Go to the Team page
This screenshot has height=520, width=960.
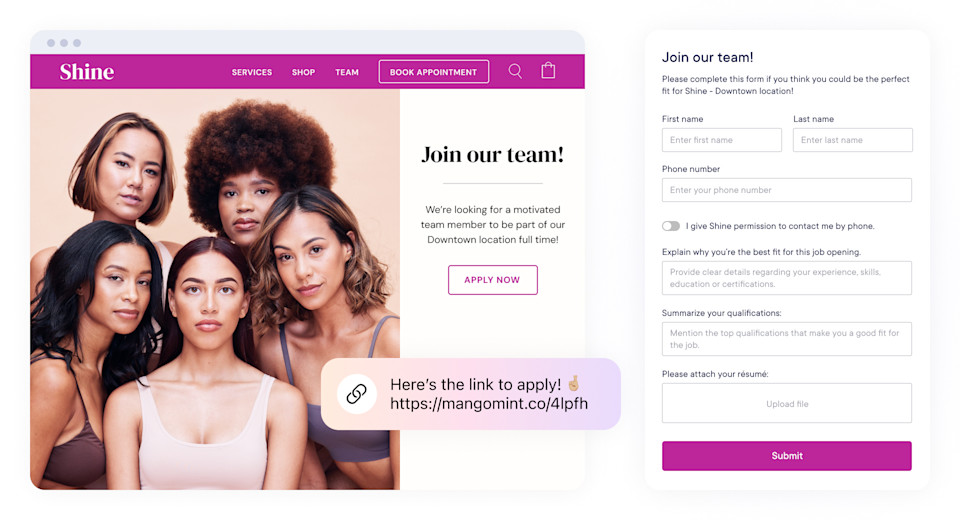(347, 72)
